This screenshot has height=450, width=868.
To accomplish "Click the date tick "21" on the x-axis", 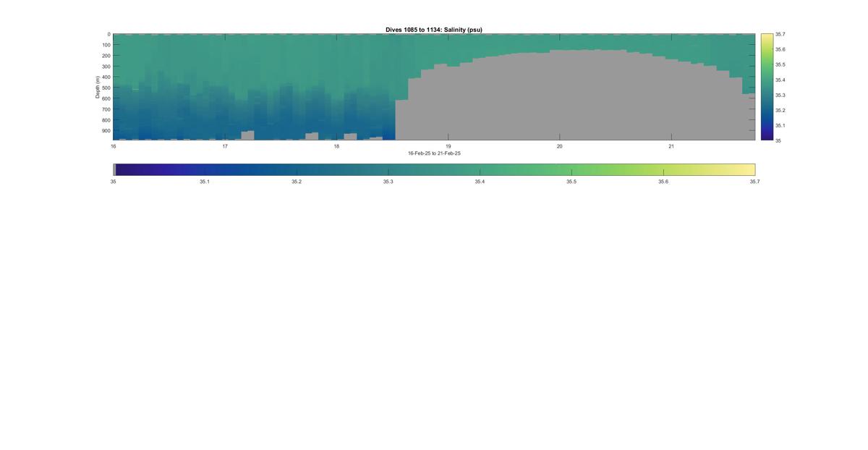I will pos(671,146).
